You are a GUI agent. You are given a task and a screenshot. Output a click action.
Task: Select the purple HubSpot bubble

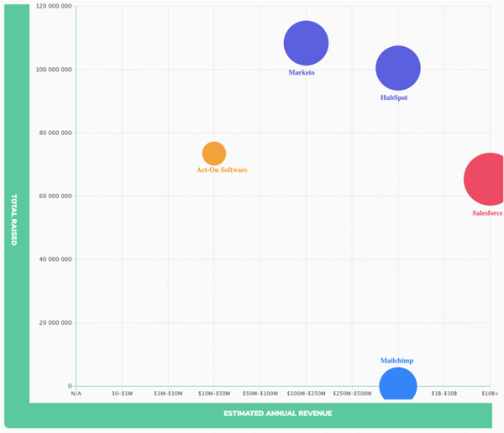pos(397,68)
